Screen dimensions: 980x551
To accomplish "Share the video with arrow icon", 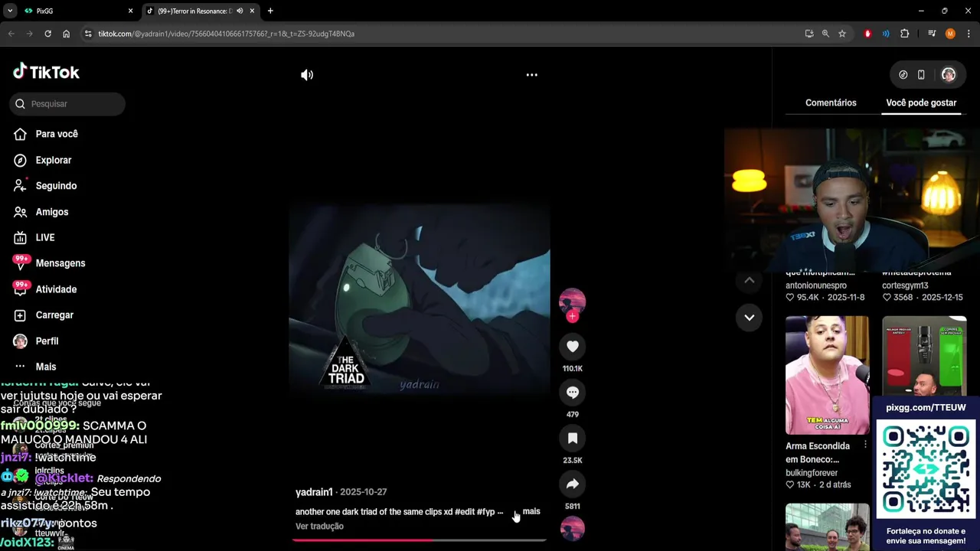I will 572,484.
